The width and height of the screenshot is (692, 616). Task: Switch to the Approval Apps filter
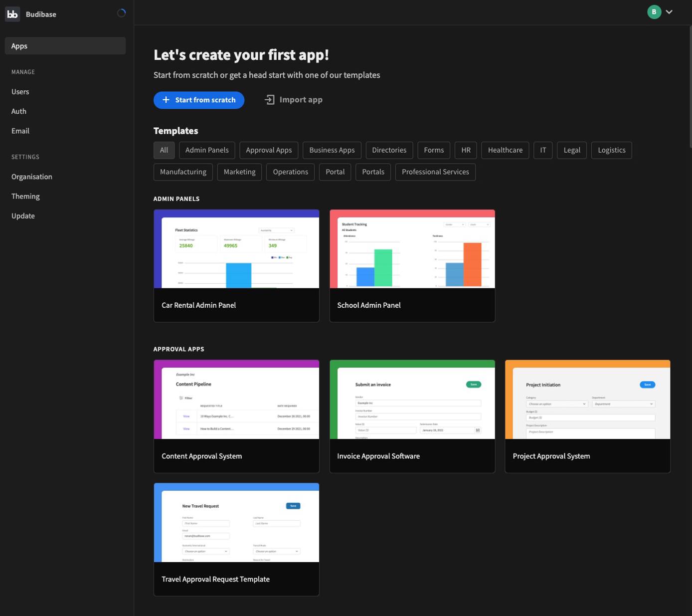click(x=268, y=150)
